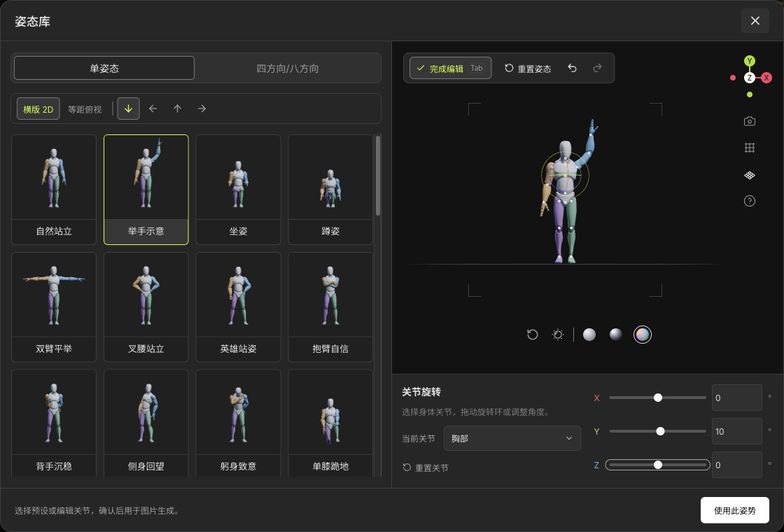
Task: Select the 坐姿 pose thumbnail
Action: pyautogui.click(x=239, y=190)
